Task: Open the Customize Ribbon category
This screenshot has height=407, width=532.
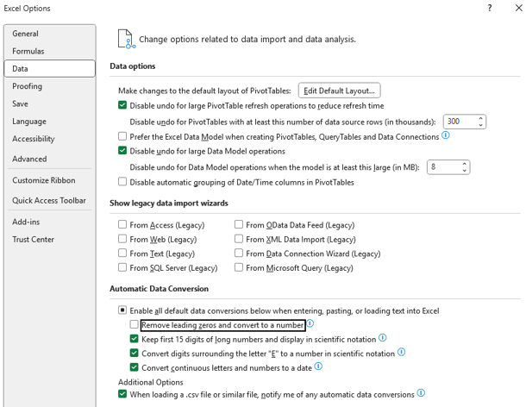Action: coord(44,180)
